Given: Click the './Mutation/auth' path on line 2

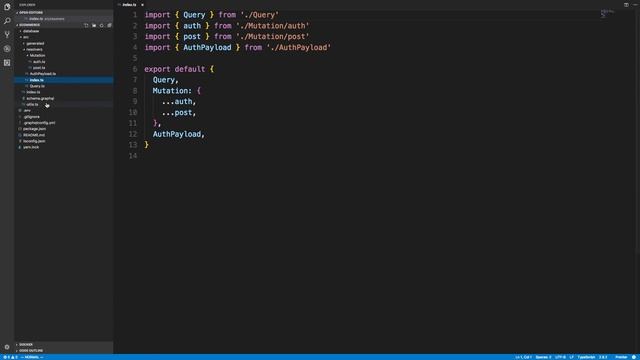Looking at the screenshot, I should tap(273, 26).
